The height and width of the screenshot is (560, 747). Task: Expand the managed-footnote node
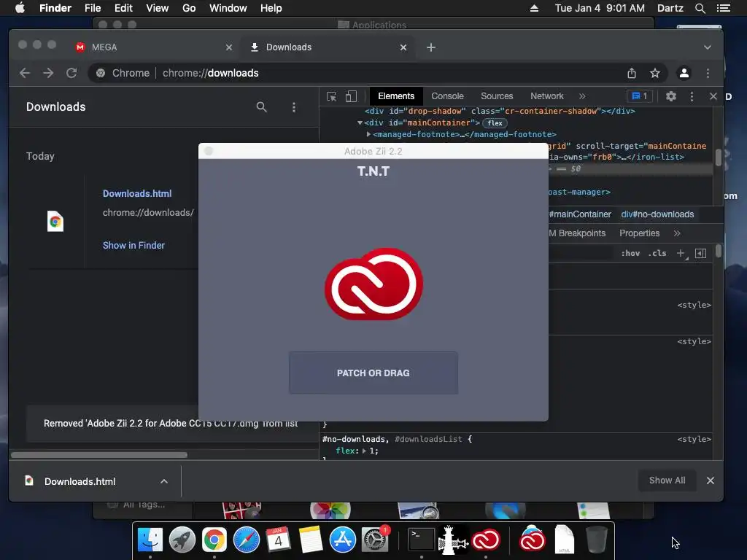click(x=368, y=135)
